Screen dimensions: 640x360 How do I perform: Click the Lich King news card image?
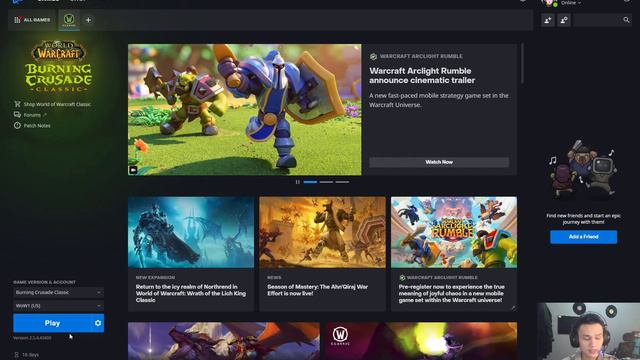tap(191, 232)
